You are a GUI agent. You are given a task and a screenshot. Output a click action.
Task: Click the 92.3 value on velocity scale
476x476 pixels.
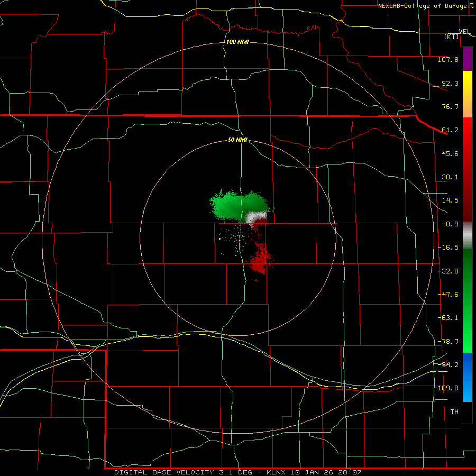(x=450, y=83)
